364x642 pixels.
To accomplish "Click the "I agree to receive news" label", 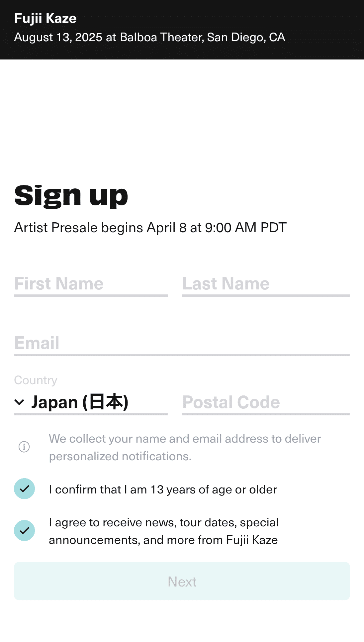I will click(x=163, y=531).
